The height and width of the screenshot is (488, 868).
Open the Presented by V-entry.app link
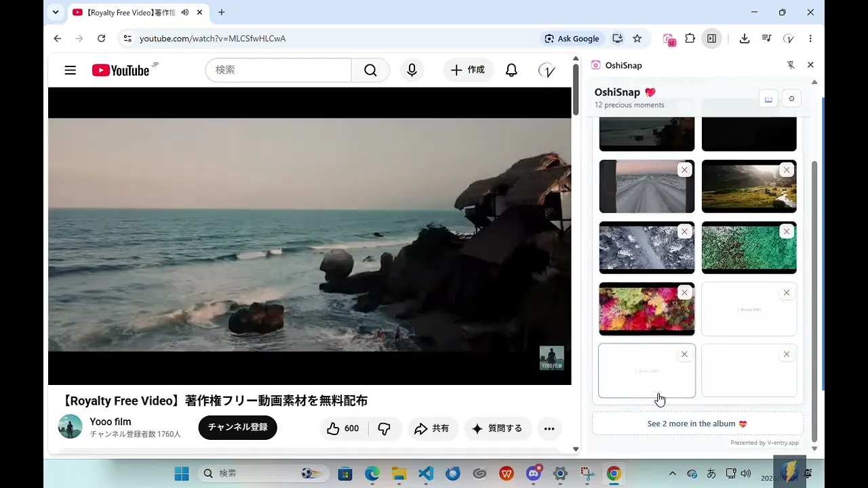764,443
